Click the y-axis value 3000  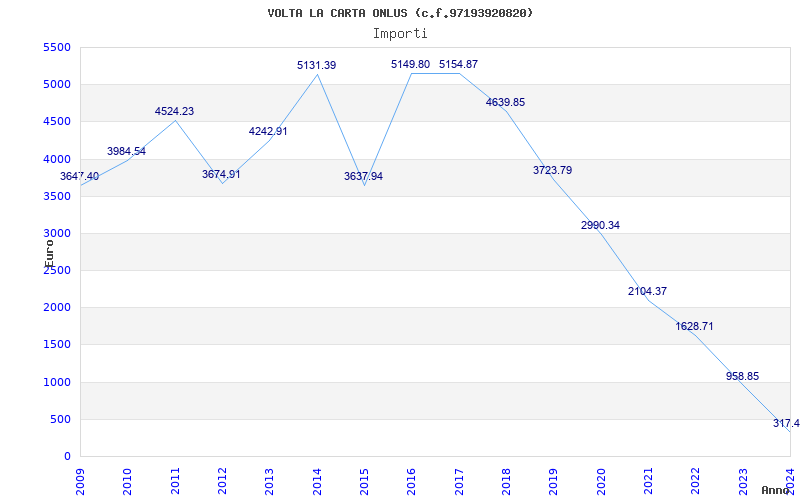pos(57,234)
